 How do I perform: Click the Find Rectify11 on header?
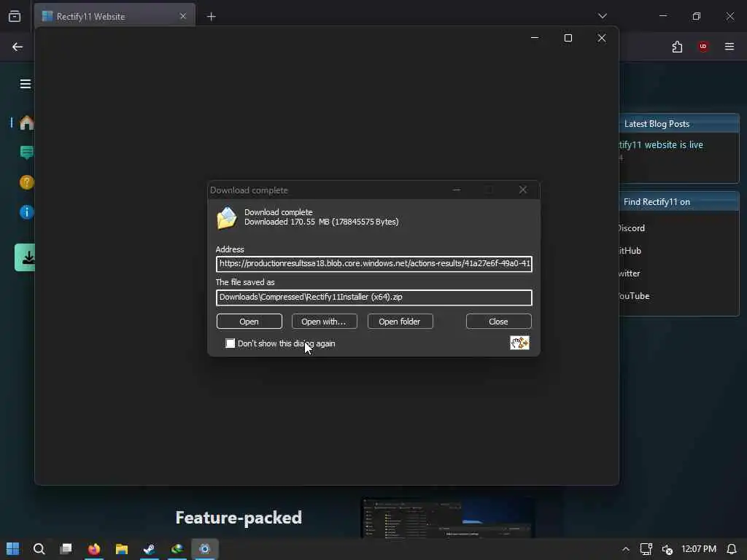click(x=679, y=202)
